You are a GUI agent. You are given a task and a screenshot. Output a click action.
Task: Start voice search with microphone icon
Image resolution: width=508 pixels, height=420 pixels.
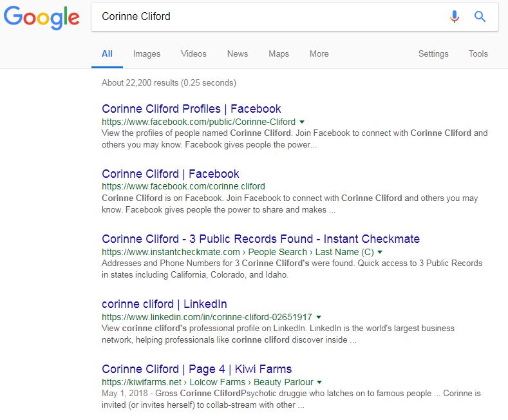click(x=455, y=16)
